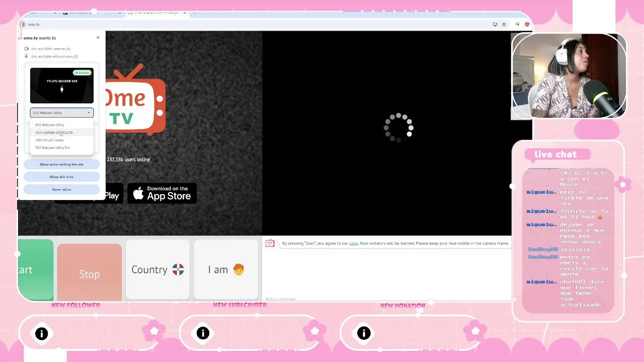Choose EOS Webcam Utility from camera list
This screenshot has height=362, width=644.
61,125
